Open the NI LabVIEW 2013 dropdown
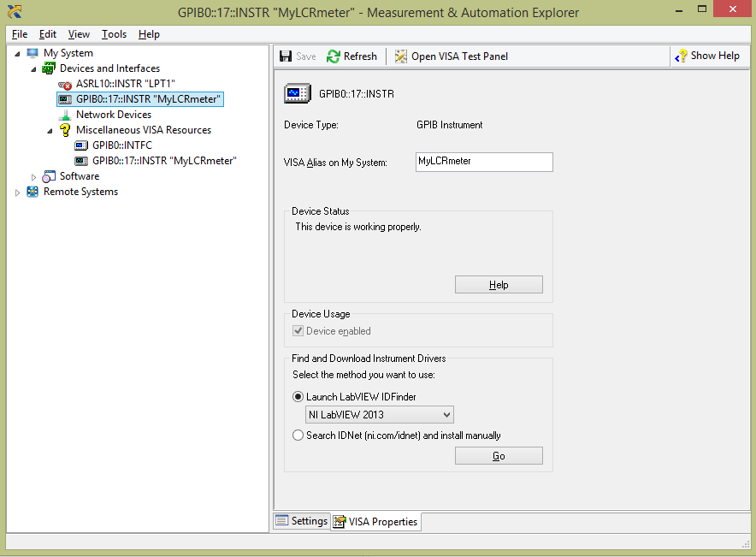This screenshot has width=756, height=557. click(380, 415)
